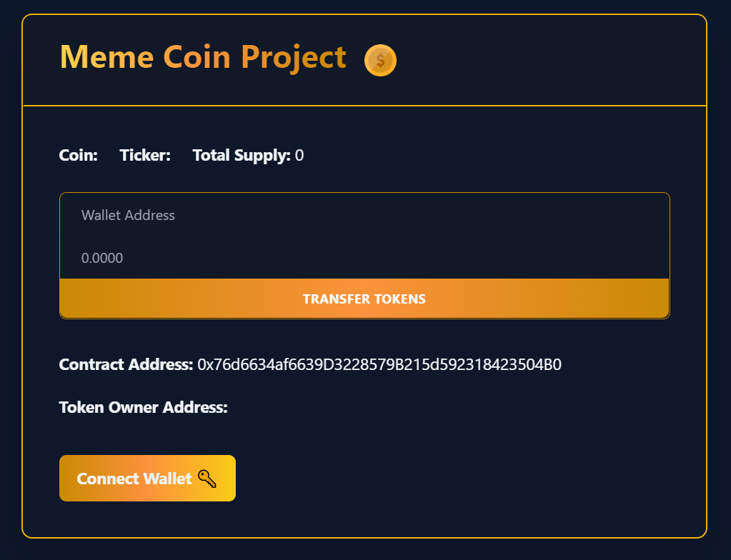Click the TRANSFER TOKENS button label text
The height and width of the screenshot is (560, 731).
[364, 299]
